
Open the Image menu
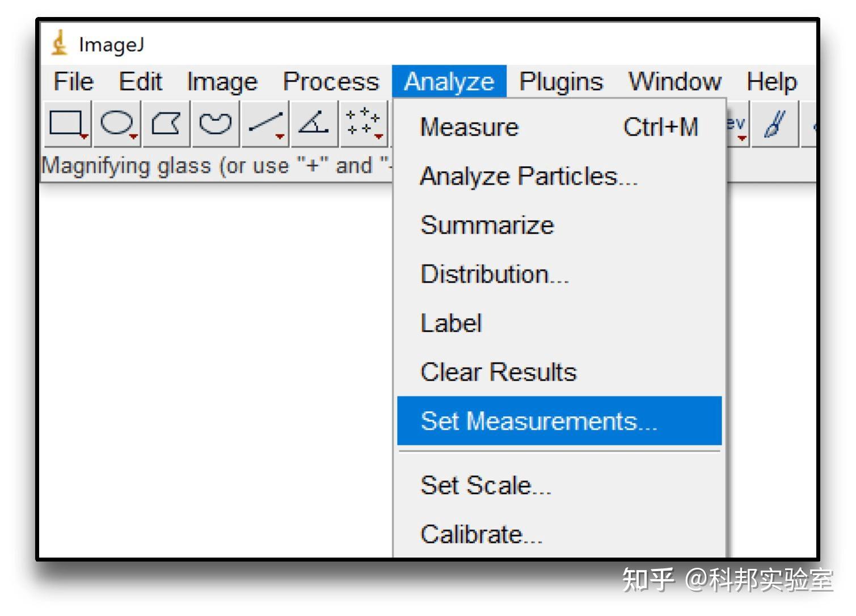pos(222,82)
